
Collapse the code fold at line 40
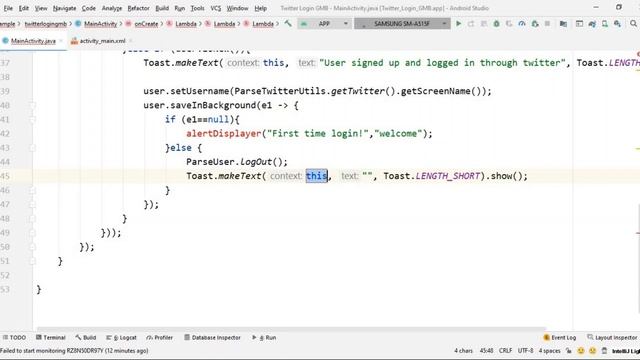[33, 105]
